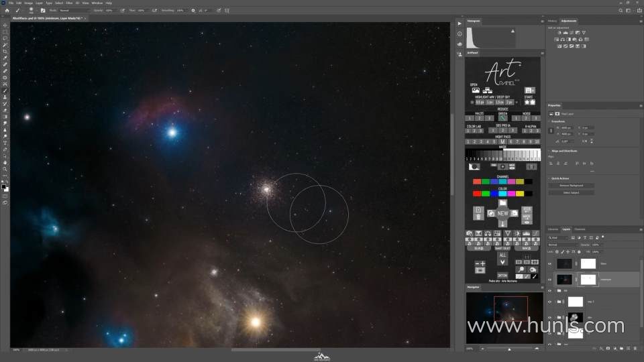This screenshot has height=362, width=644.
Task: Click the black brush icon in Art Panel
Action: (x=535, y=277)
